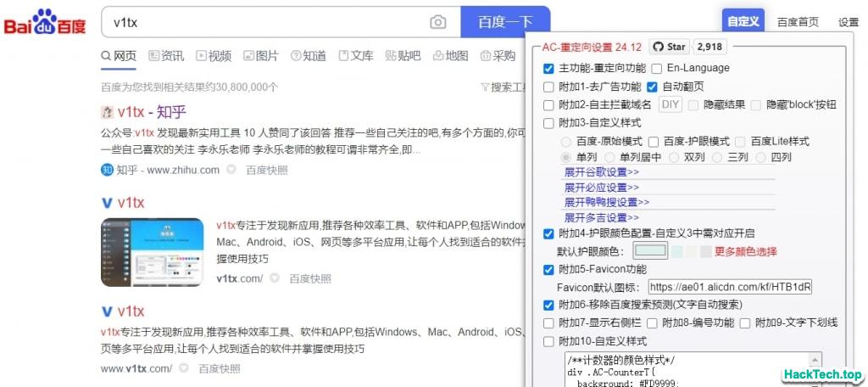Enable 附加8-编号功能 checkbox
The height and width of the screenshot is (387, 868).
pos(653,323)
